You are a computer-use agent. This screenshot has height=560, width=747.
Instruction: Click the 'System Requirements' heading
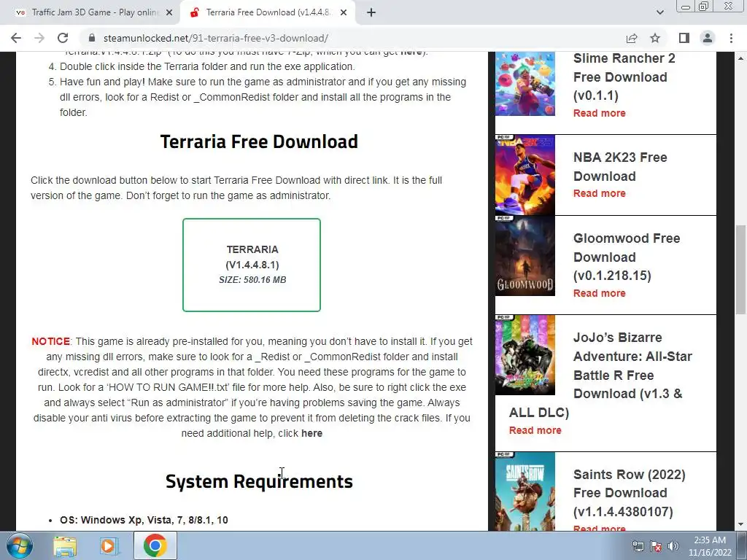pos(259,481)
